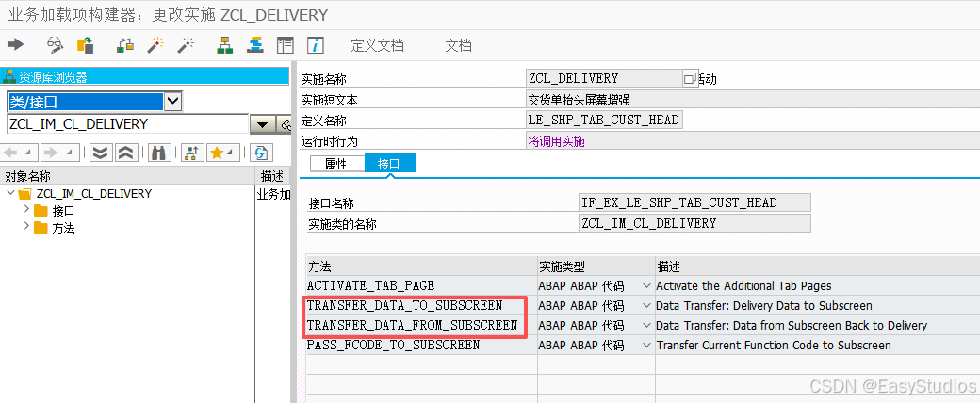Viewport: 980px width, 403px height.
Task: Click the 资源库浏览器 header icon
Action: click(9, 77)
